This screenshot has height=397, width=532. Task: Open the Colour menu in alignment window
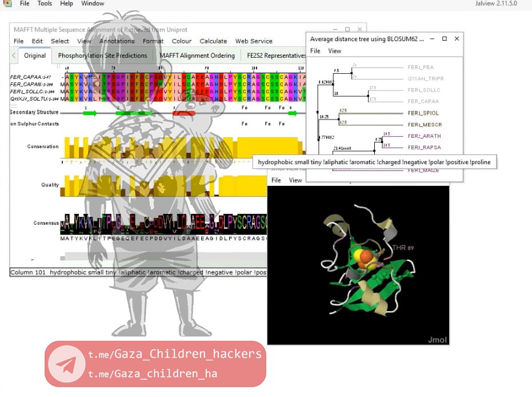point(181,41)
